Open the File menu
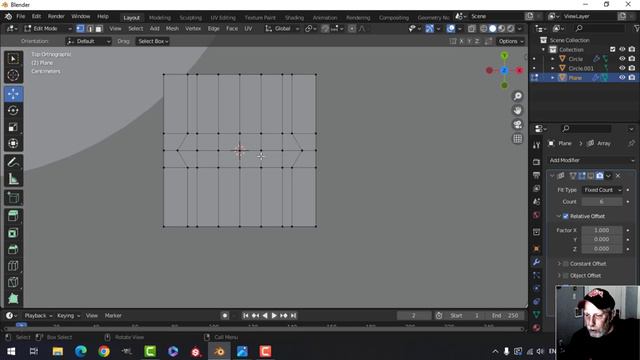640x360 pixels. point(20,16)
